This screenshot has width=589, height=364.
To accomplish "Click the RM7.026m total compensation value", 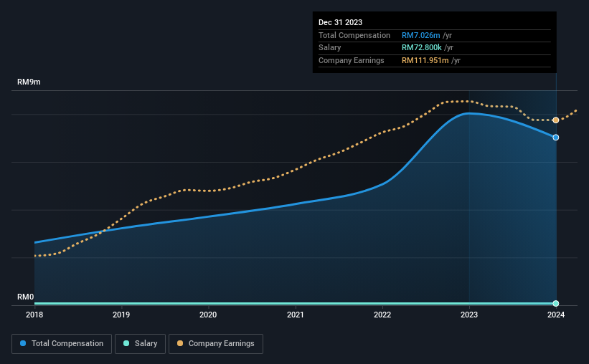I will tap(420, 35).
